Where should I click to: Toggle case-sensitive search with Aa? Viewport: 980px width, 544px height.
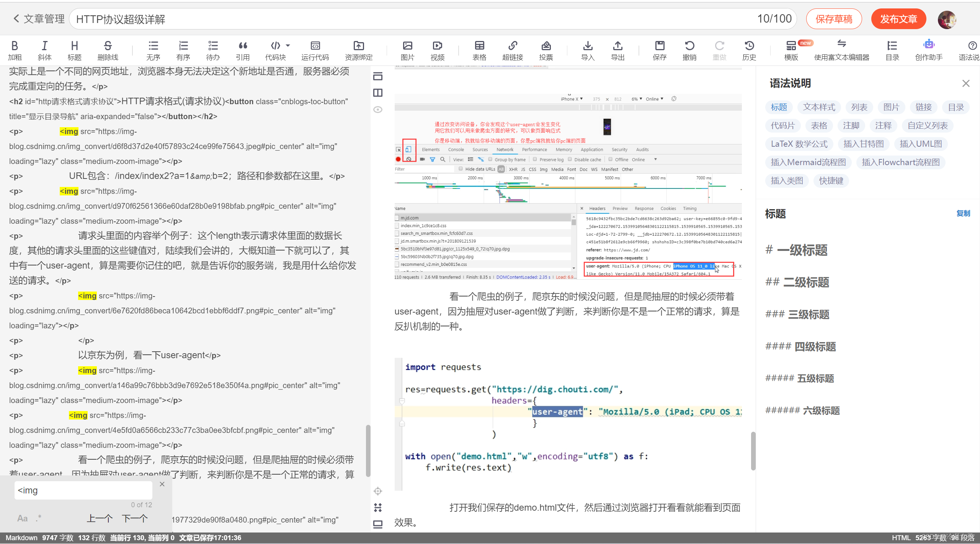(x=22, y=518)
